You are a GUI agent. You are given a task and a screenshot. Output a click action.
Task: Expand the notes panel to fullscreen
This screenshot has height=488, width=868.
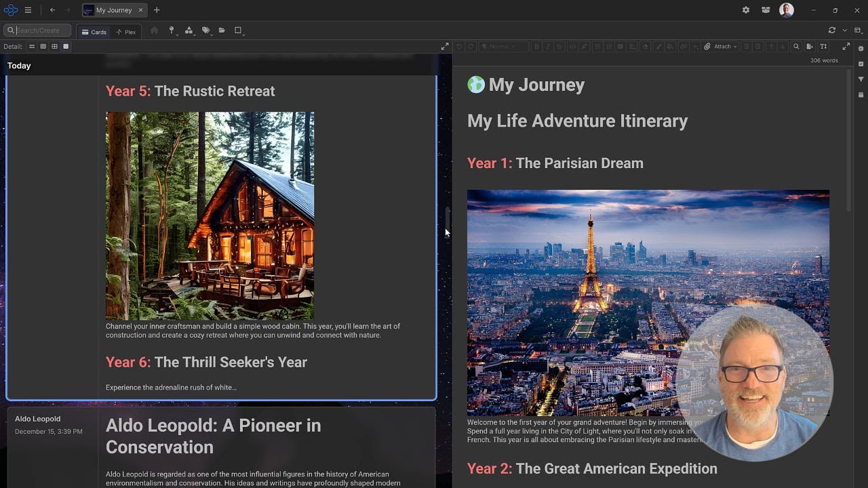coord(846,47)
